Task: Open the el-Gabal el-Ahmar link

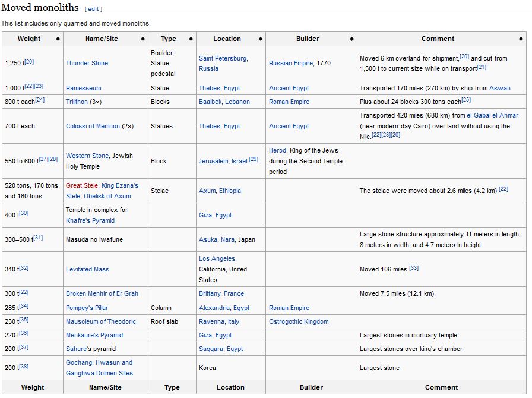Action: tap(492, 115)
